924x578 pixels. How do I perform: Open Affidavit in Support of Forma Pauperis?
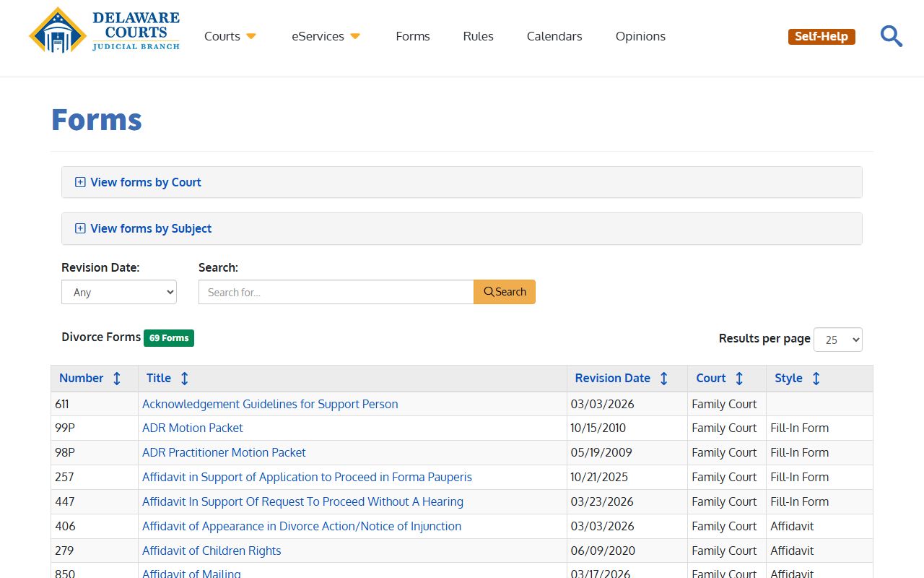click(307, 477)
